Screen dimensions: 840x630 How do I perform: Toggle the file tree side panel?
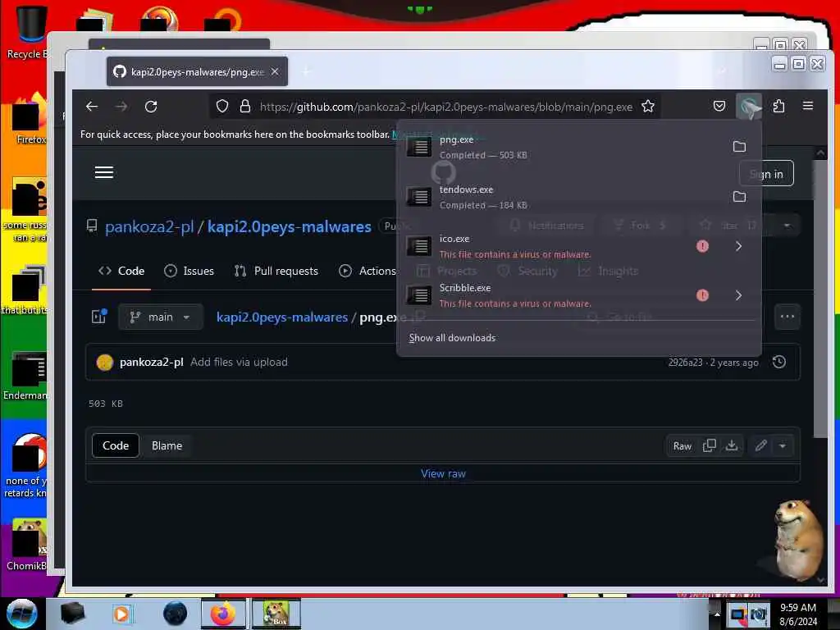click(99, 317)
